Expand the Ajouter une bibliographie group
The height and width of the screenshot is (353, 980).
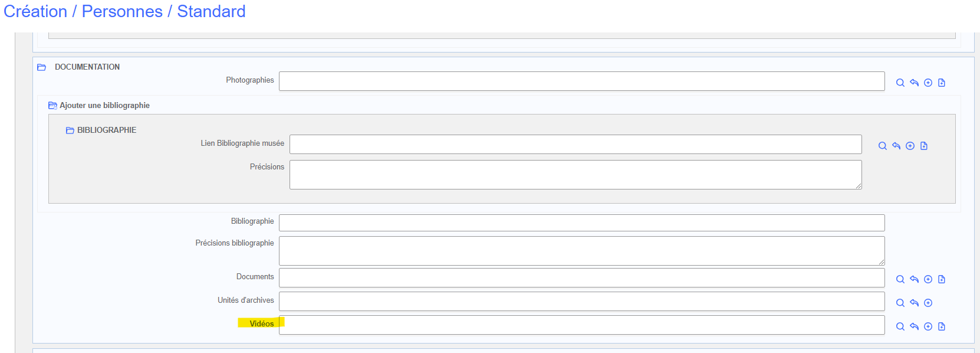(x=52, y=106)
